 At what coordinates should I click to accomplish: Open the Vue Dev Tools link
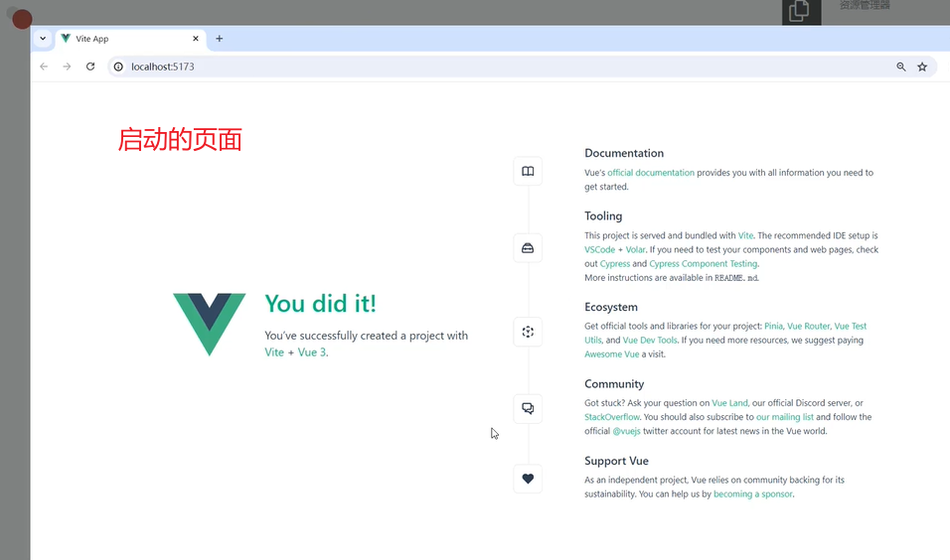coord(650,341)
